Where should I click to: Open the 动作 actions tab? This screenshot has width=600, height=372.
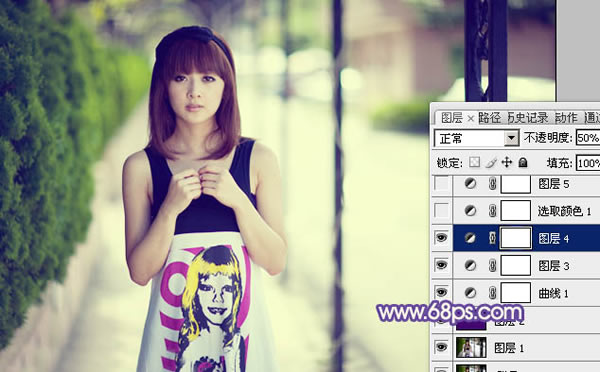(566, 118)
